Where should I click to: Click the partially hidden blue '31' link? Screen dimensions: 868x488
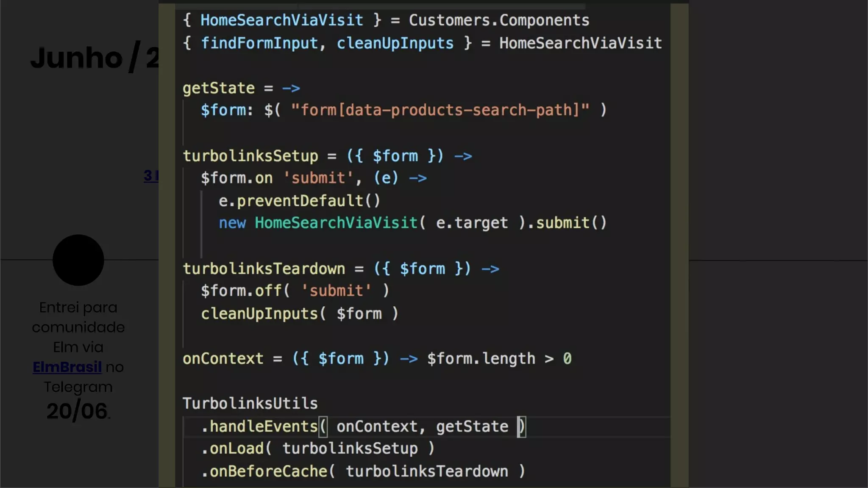click(150, 175)
